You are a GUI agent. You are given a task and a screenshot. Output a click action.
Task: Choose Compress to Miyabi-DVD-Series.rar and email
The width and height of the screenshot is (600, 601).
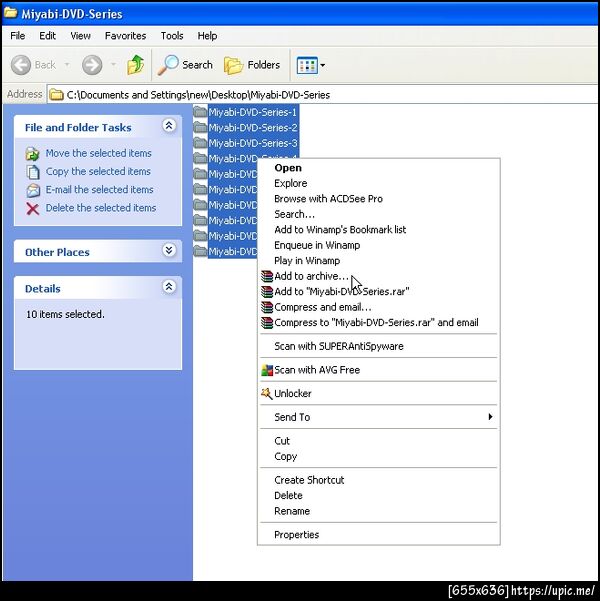click(x=378, y=322)
